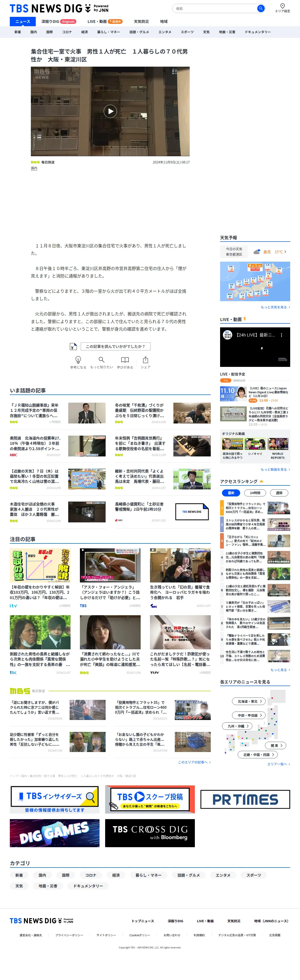This screenshot has height=980, width=300.
Task: Open エンタメ in the category bar
Action: click(x=165, y=32)
